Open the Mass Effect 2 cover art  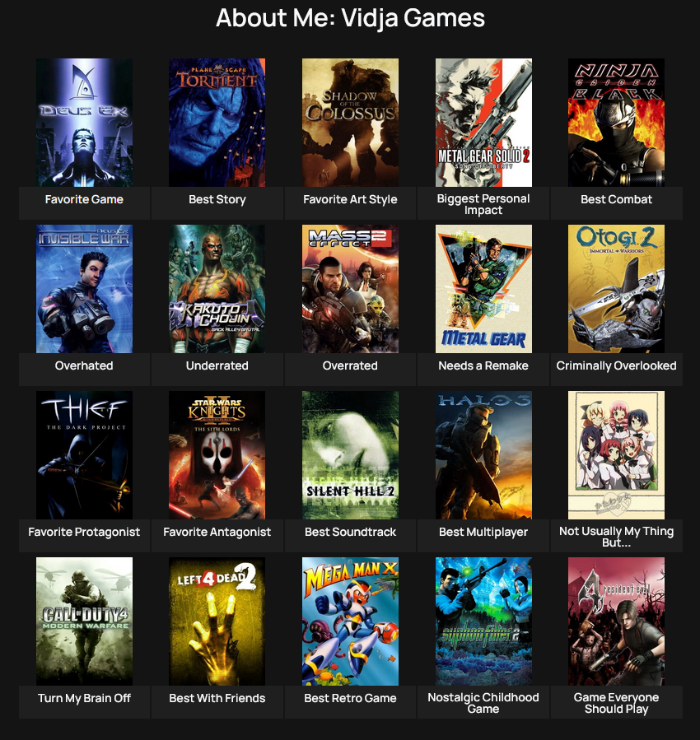(350, 289)
